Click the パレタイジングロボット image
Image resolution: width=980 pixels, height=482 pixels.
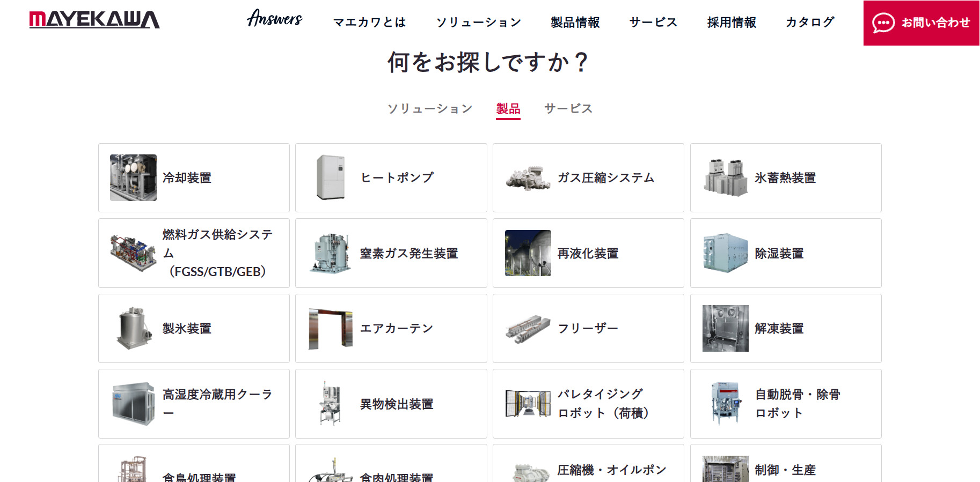[528, 404]
